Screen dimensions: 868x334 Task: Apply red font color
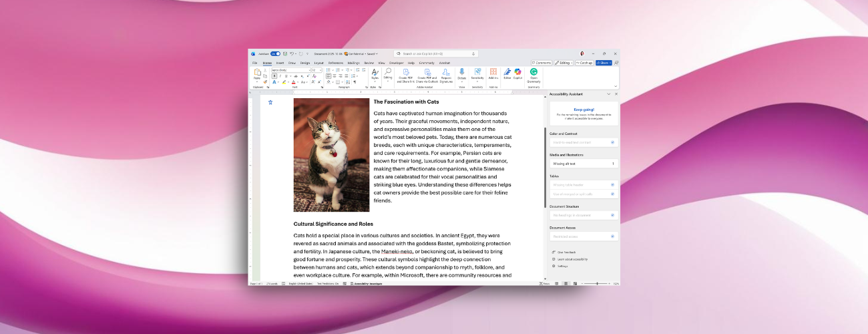pos(294,82)
